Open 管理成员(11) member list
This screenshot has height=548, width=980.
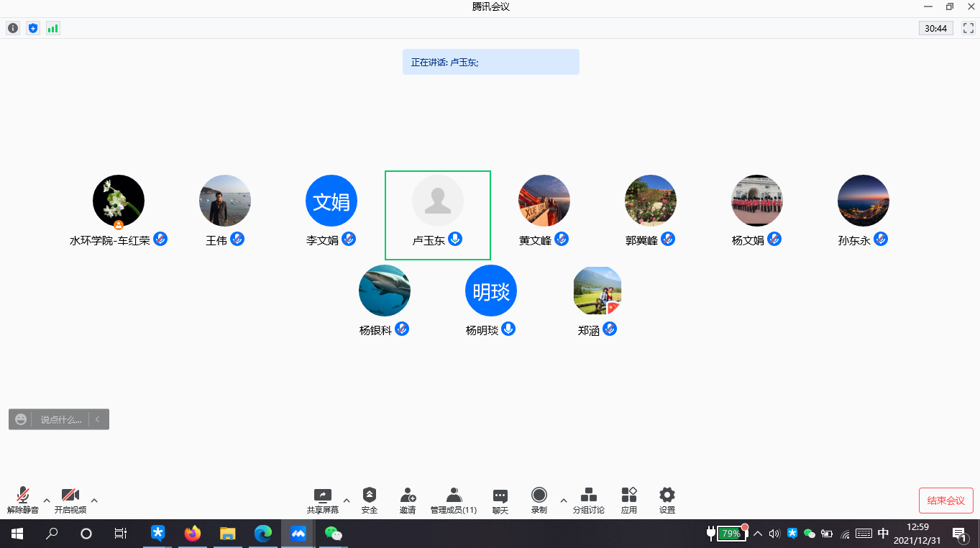tap(454, 500)
